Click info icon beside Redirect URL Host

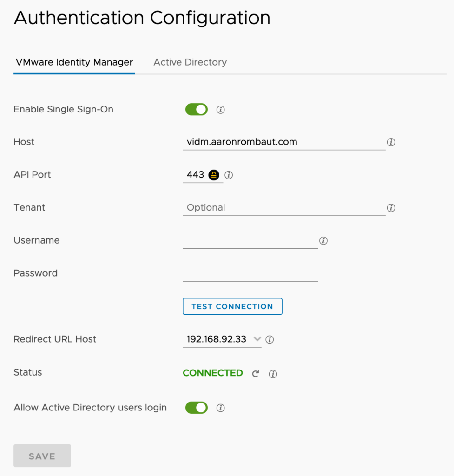pos(270,340)
